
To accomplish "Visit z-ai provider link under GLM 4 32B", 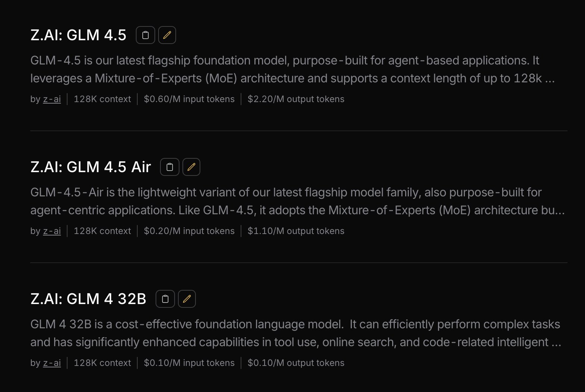I will click(52, 363).
